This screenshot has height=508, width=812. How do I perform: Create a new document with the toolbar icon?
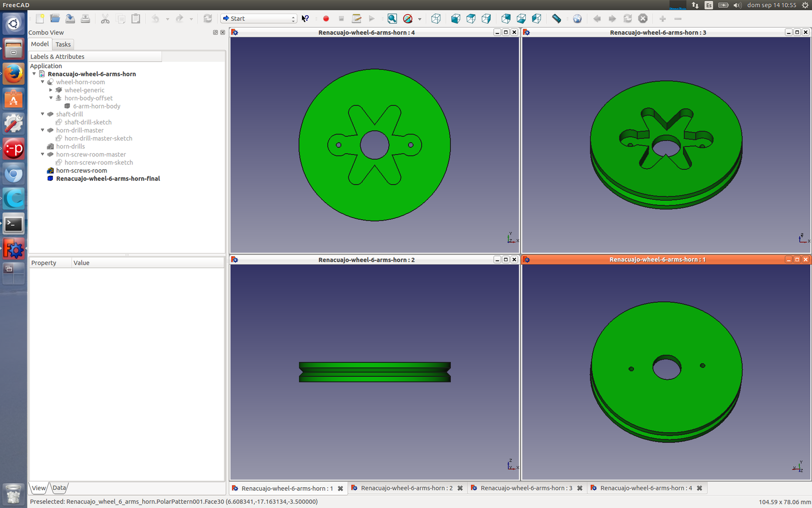pos(40,19)
